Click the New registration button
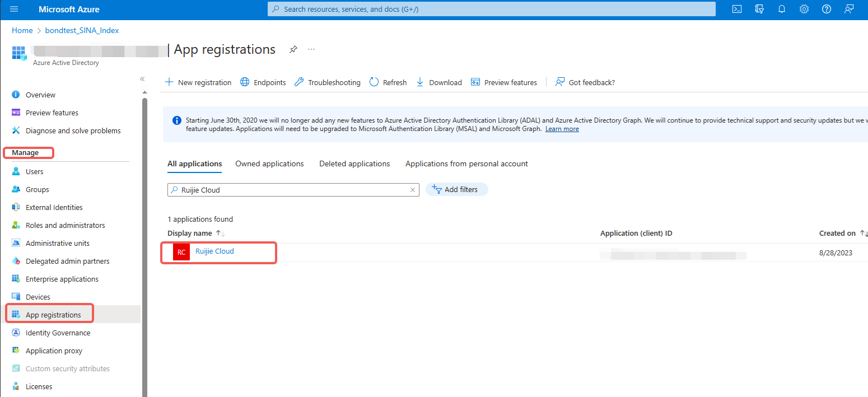The width and height of the screenshot is (868, 397). [198, 82]
